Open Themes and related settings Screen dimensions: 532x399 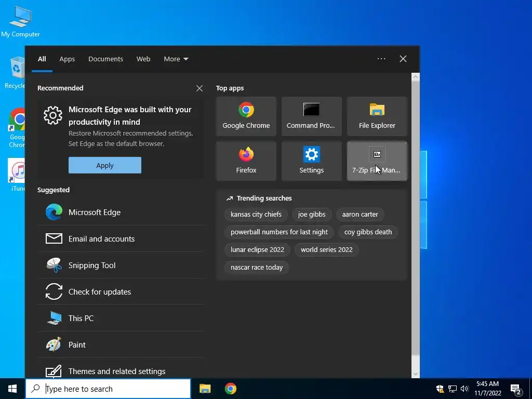click(x=121, y=370)
